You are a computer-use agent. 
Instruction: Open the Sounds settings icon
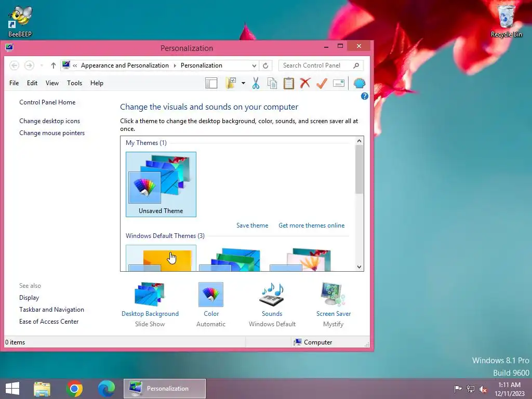[x=272, y=294]
